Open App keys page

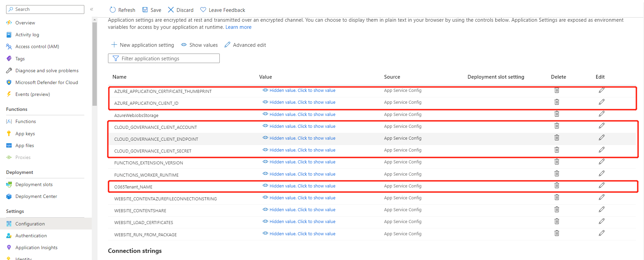click(x=25, y=134)
